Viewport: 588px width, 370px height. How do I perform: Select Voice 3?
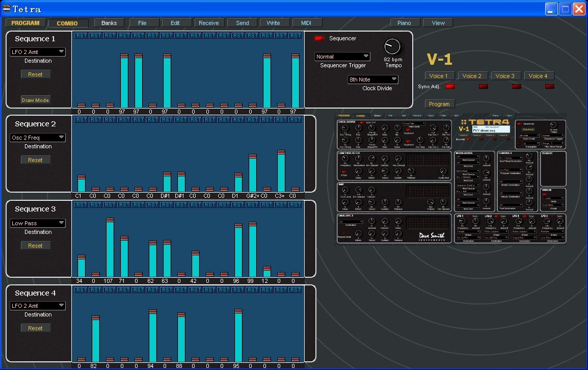505,76
